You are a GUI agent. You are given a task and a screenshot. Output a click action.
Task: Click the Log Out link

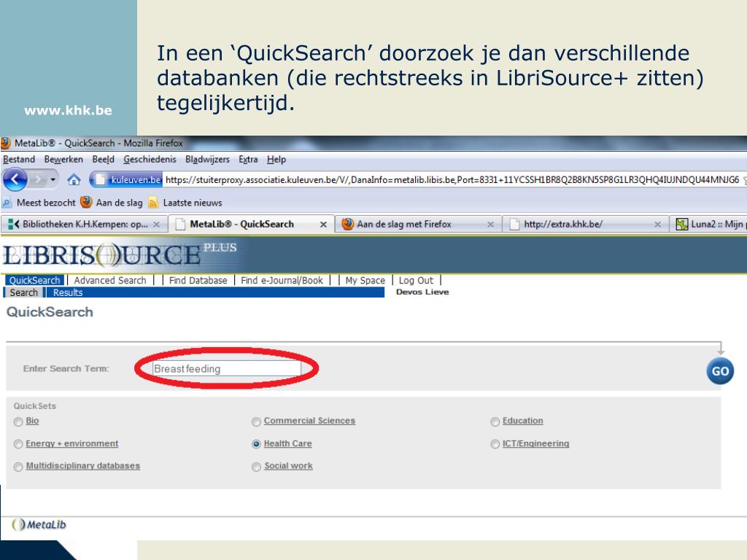tap(416, 280)
